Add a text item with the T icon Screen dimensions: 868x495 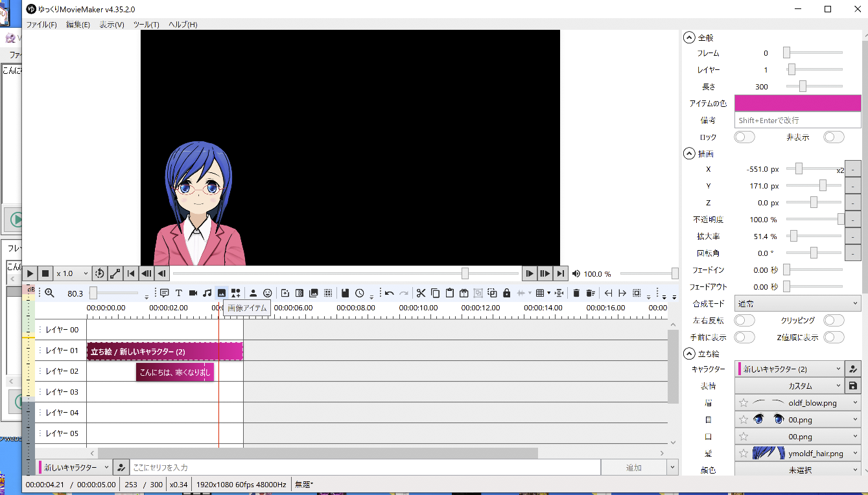[179, 293]
